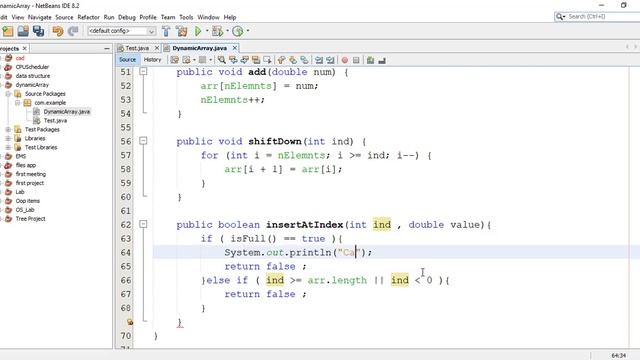
Task: Click the Uncomment lines icon
Action: click(x=382, y=60)
